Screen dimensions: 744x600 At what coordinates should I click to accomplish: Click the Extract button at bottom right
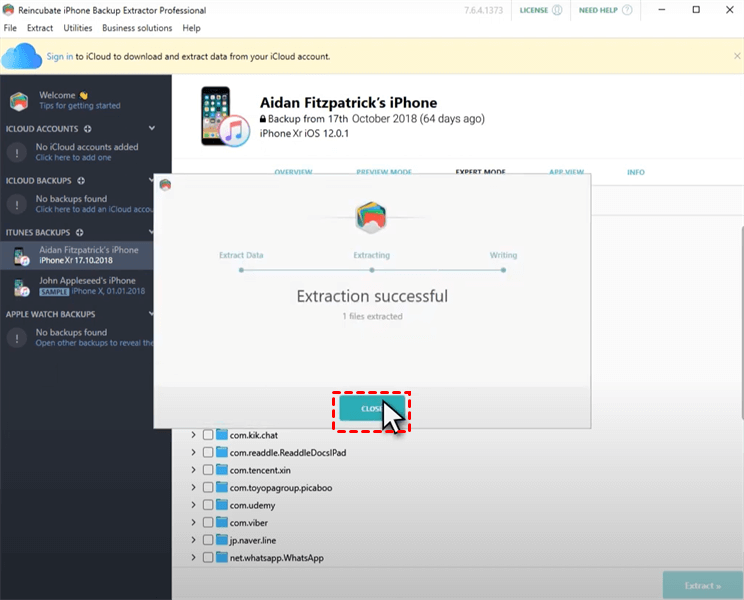pyautogui.click(x=702, y=585)
